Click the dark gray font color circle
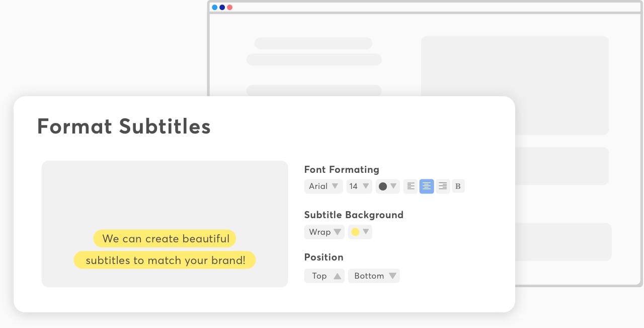 pos(383,186)
